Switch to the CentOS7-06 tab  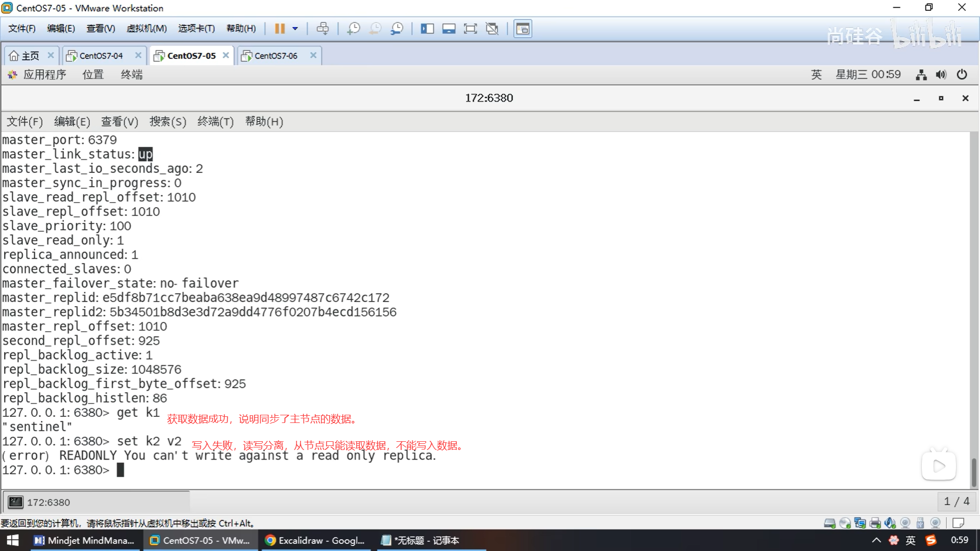[x=276, y=56]
